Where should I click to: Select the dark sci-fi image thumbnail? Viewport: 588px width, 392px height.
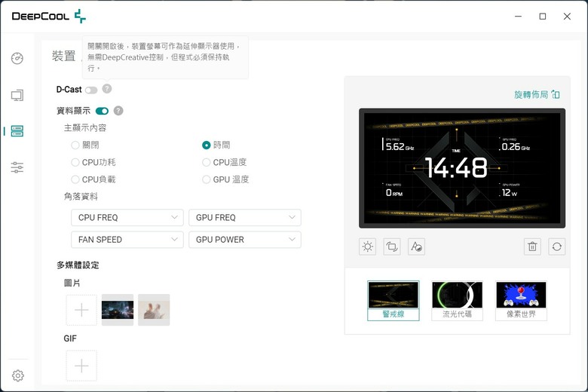click(x=118, y=310)
